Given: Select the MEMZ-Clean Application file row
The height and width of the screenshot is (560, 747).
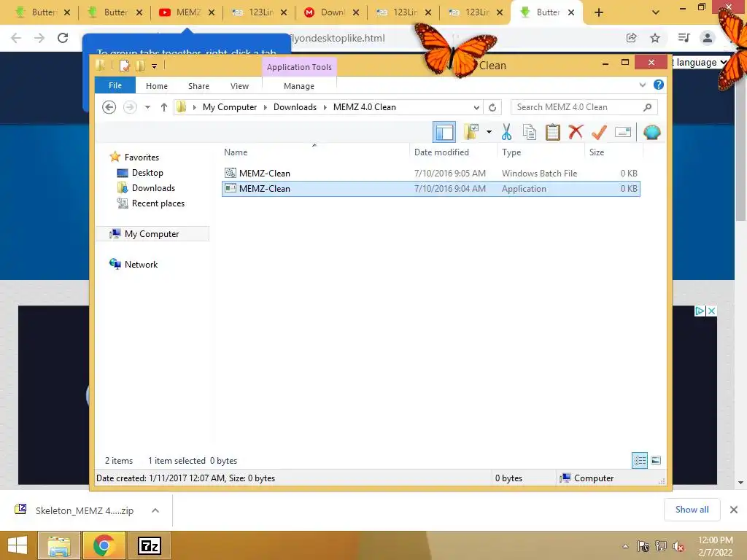Looking at the screenshot, I should (430, 189).
